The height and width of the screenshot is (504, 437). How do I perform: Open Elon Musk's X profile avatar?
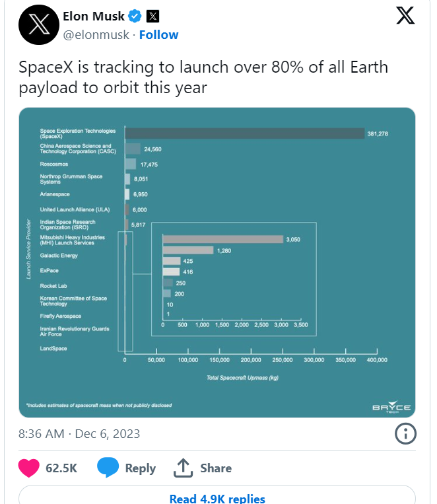tap(39, 24)
